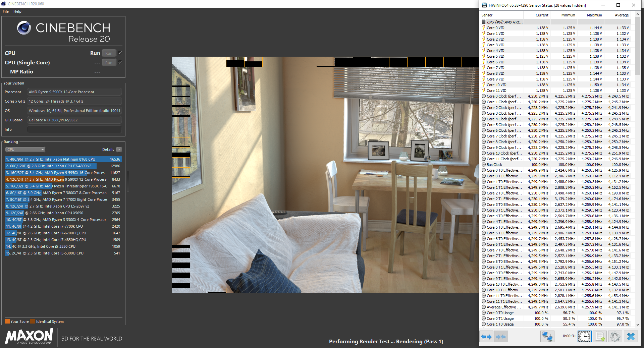Close sensor status with blue X icon
Image resolution: width=644 pixels, height=348 pixels.
tap(631, 336)
